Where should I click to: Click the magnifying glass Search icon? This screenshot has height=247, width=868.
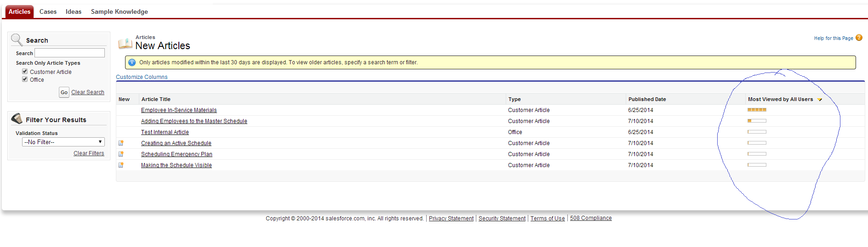click(17, 39)
